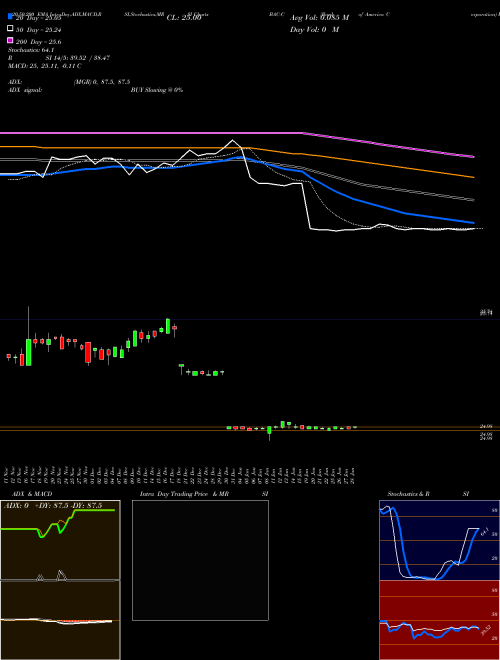The height and width of the screenshot is (660, 500).
Task: Select the '200 Day - 25.6' legend text
Action: [x=38, y=42]
